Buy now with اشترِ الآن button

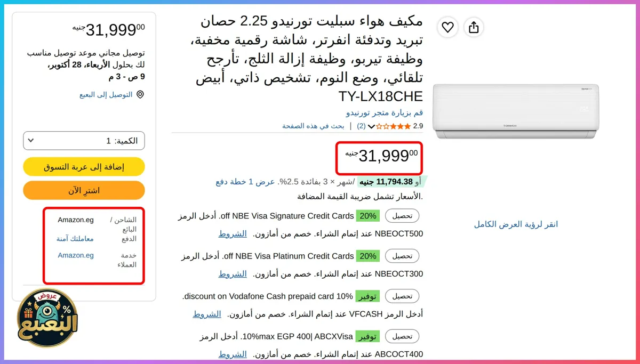(x=84, y=190)
